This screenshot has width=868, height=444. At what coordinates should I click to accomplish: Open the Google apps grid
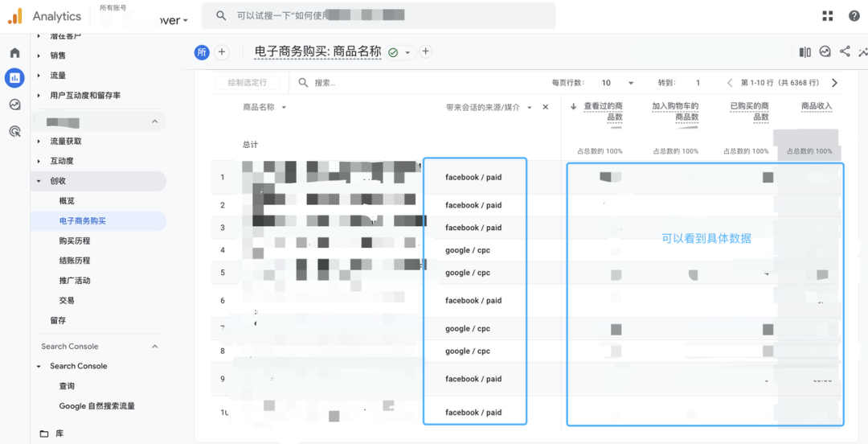click(x=828, y=16)
